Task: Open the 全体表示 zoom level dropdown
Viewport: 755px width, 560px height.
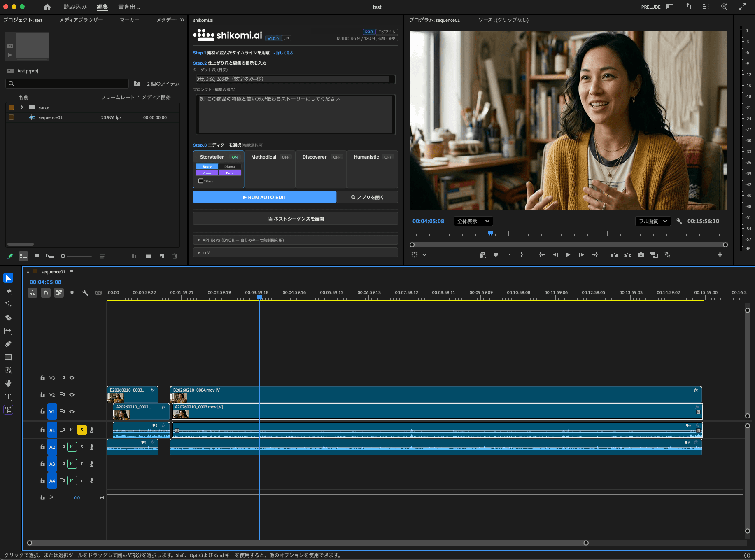Action: pos(473,221)
